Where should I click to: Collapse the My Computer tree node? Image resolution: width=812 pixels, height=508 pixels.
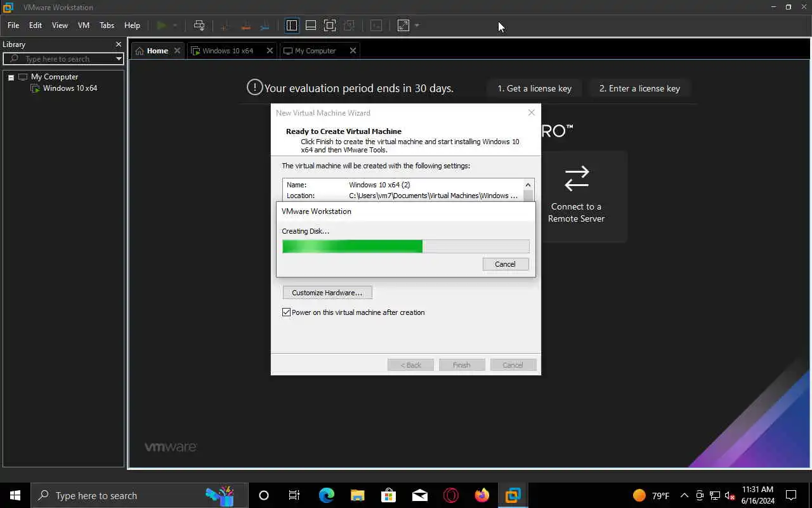[x=11, y=77]
